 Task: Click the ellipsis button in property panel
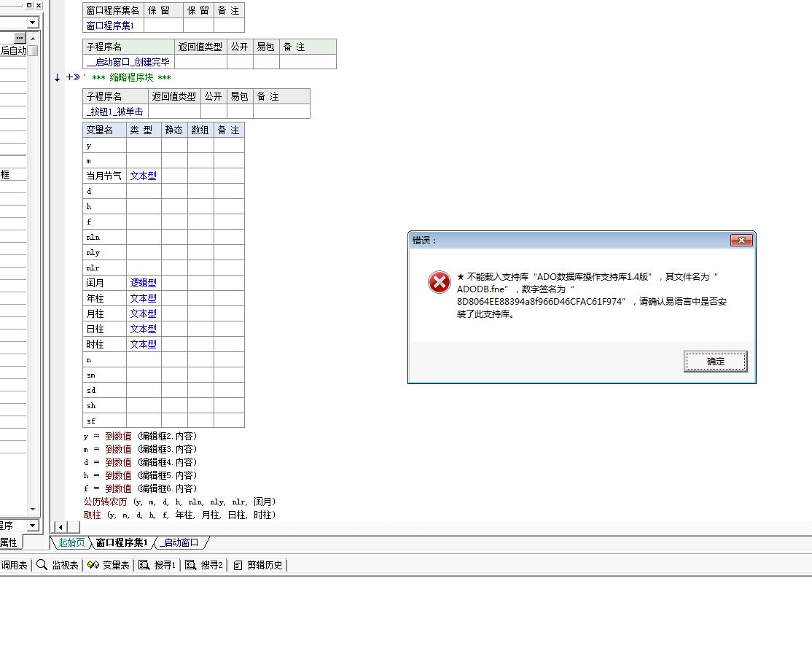[20, 38]
